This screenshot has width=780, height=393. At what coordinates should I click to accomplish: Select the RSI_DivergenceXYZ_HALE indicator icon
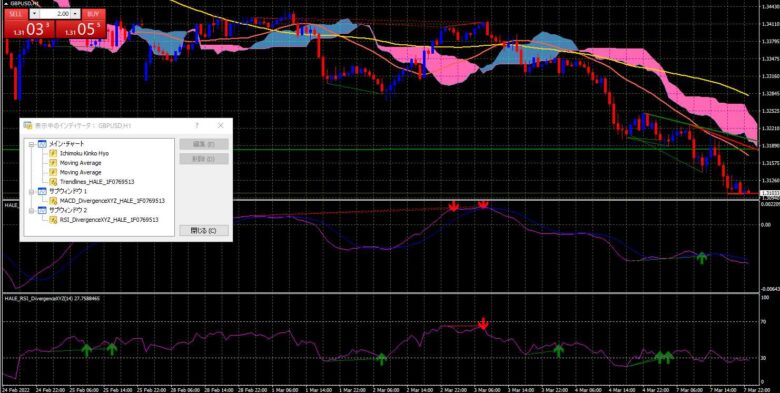coord(53,219)
